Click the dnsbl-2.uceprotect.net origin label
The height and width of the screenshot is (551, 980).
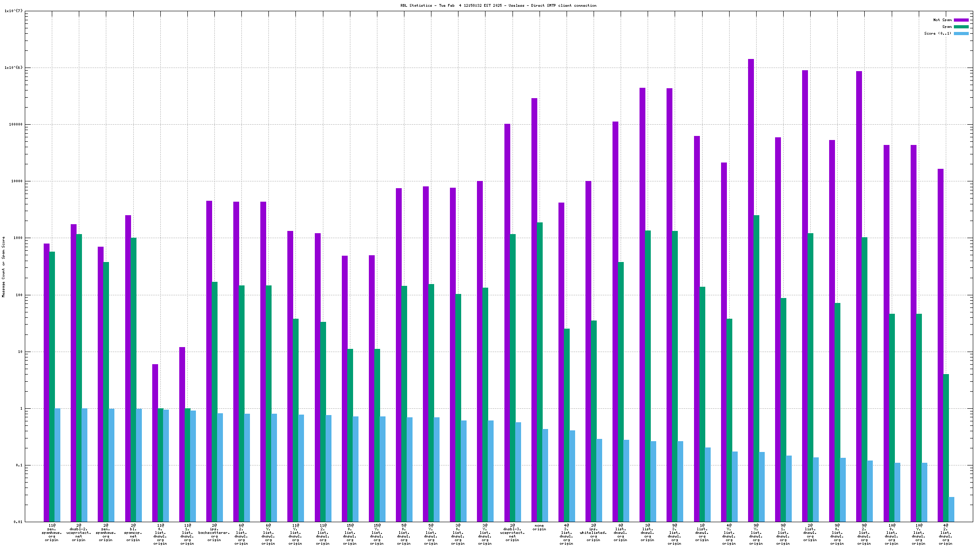79,533
